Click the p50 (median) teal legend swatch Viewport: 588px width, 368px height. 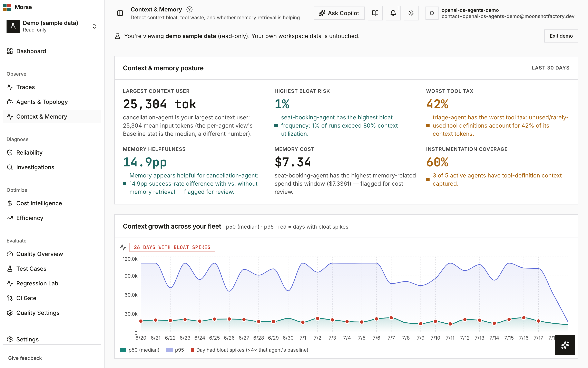coord(123,350)
